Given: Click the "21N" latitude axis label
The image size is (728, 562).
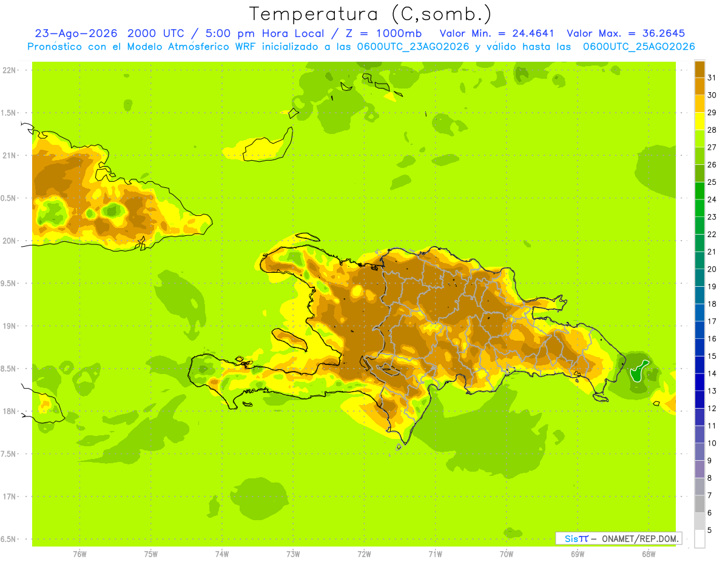Looking at the screenshot, I should (x=9, y=155).
